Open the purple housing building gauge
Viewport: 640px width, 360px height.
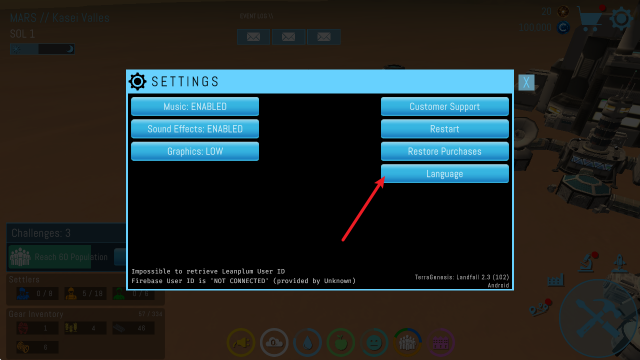440,342
